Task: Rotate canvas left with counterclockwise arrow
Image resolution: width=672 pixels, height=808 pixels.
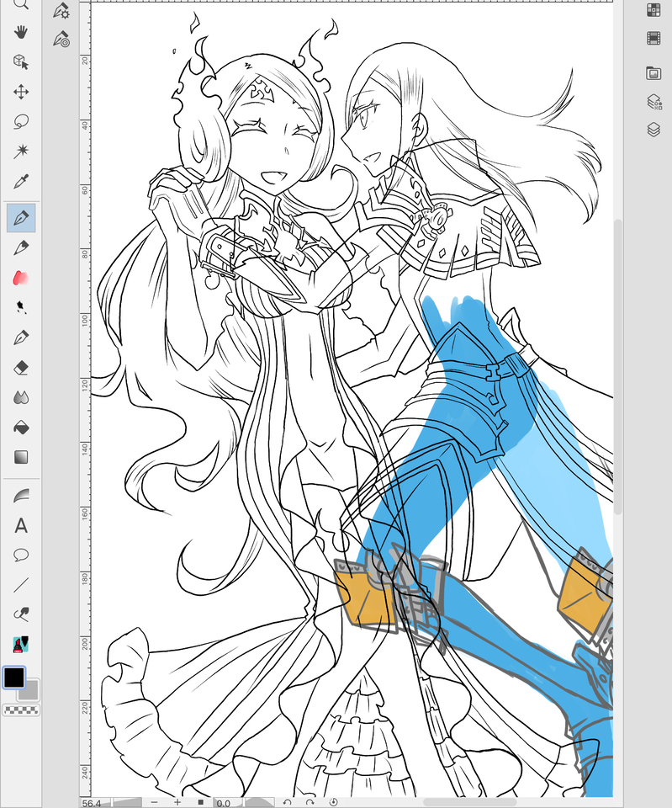Action: click(288, 802)
